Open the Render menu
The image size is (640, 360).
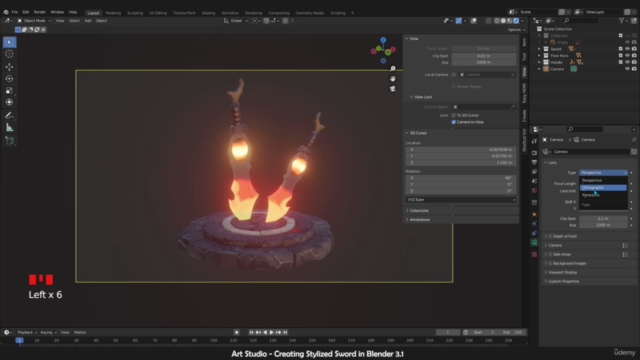[x=40, y=12]
